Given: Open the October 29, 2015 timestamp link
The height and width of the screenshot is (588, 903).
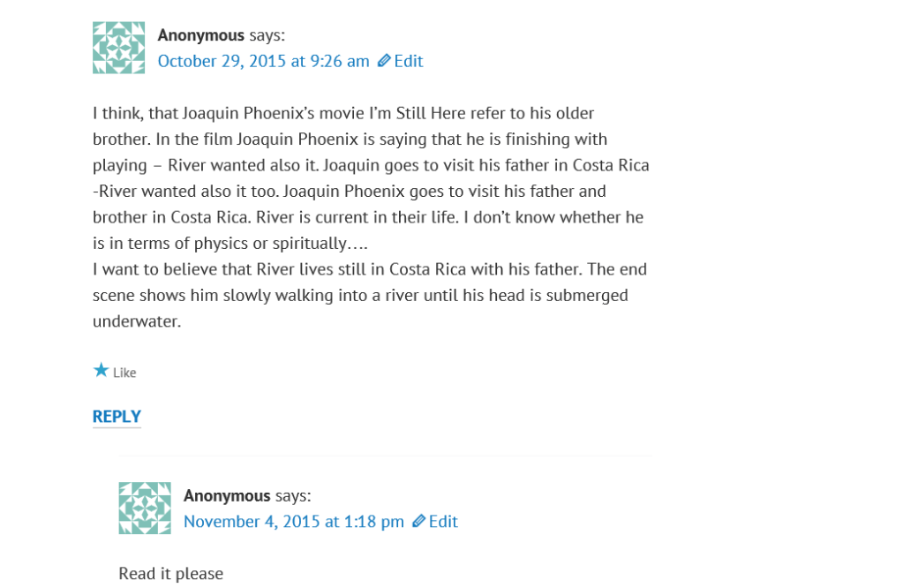Looking at the screenshot, I should [263, 61].
